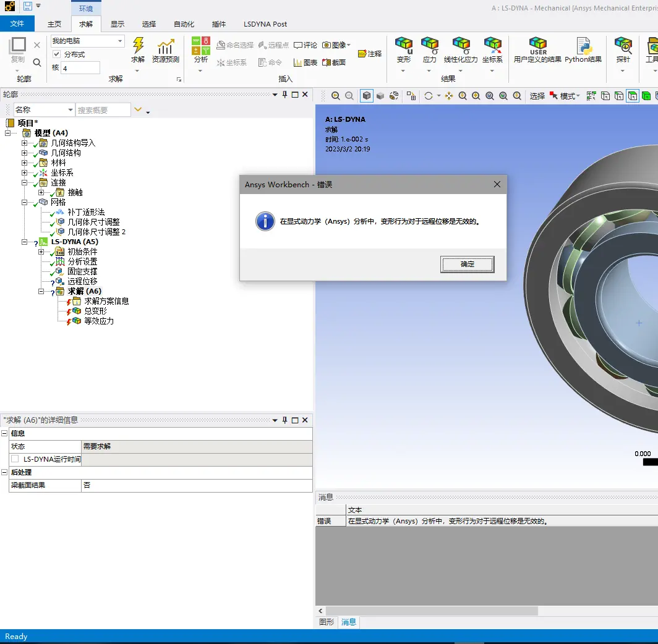Open 资源预测 resource prediction tool
The width and height of the screenshot is (658, 644).
(165, 50)
